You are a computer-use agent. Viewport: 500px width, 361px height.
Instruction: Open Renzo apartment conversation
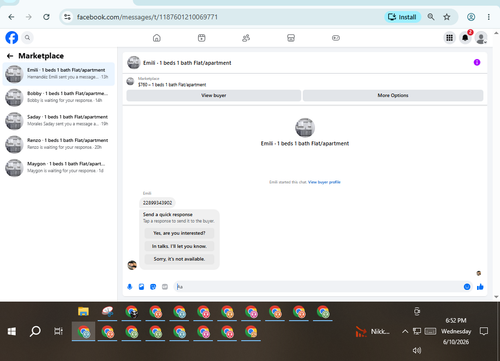(59, 144)
